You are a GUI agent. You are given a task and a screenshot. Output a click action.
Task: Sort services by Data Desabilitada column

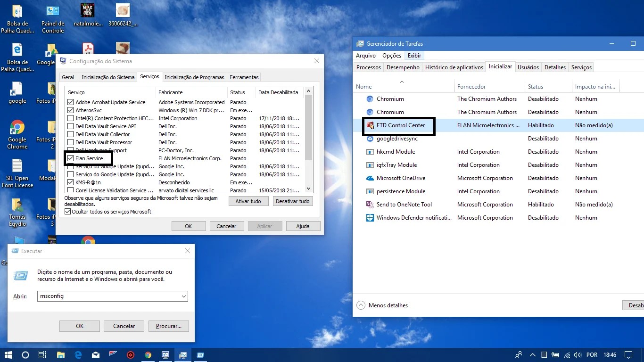[280, 92]
